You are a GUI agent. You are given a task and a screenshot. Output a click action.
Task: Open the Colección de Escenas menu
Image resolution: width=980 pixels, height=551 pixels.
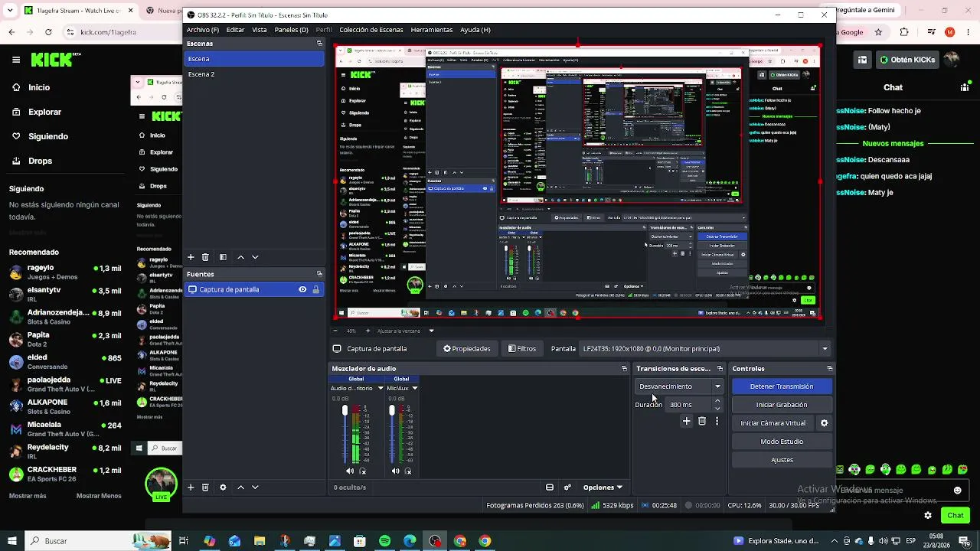tap(371, 30)
